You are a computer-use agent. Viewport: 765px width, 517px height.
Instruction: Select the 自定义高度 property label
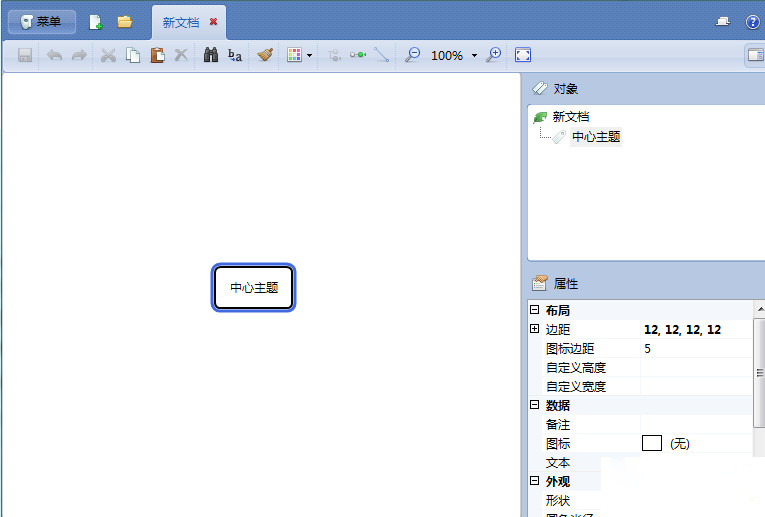point(576,368)
